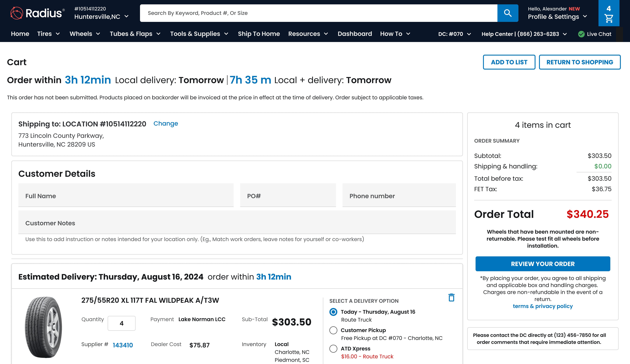Delete the Wildpeak tire with trash icon
630x364 pixels.
point(451,297)
